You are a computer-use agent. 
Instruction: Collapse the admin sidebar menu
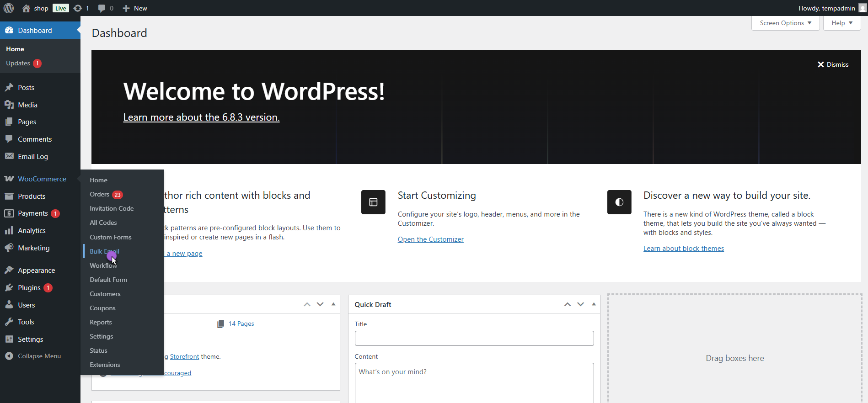coord(33,356)
